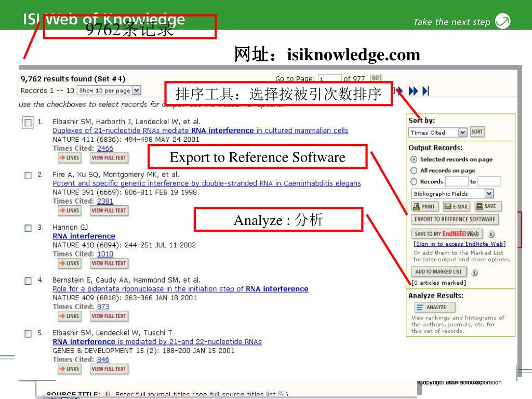
Task: Open Times Cited count 1010
Action: (x=105, y=254)
